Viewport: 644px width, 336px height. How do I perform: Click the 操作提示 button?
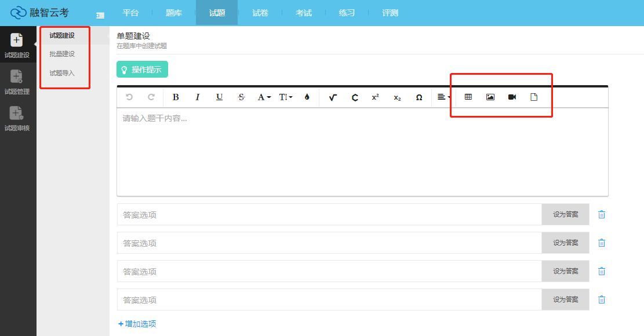point(142,70)
